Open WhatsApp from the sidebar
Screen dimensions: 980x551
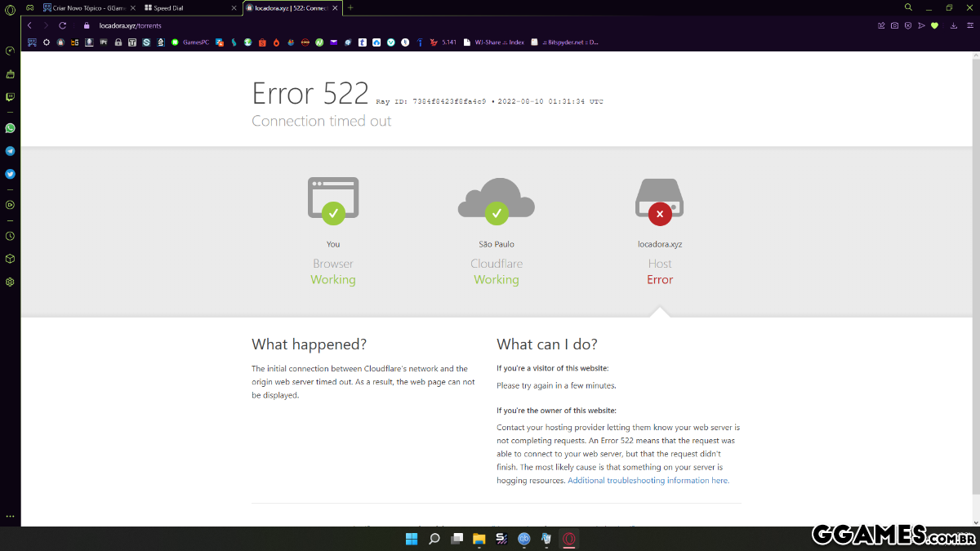(x=10, y=128)
